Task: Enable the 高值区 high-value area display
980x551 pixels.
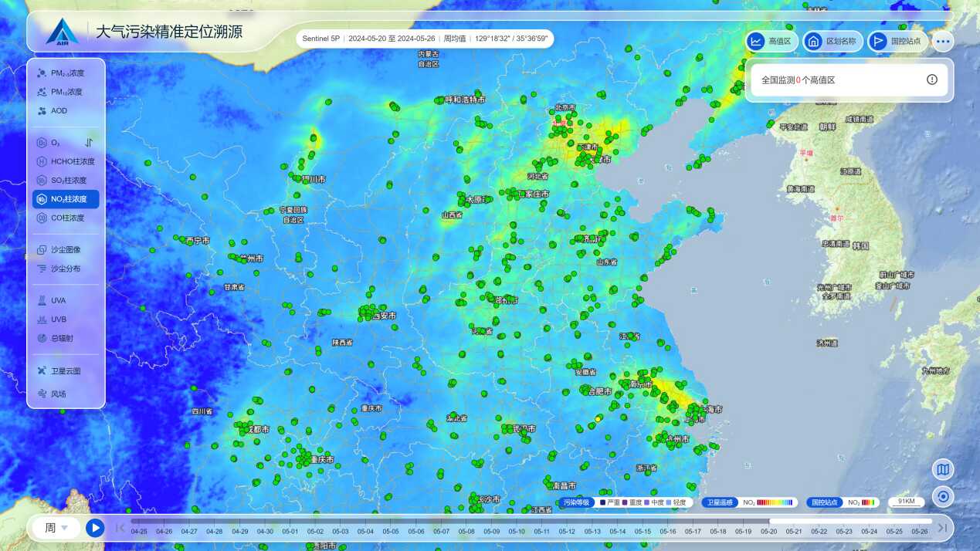Action: click(771, 41)
